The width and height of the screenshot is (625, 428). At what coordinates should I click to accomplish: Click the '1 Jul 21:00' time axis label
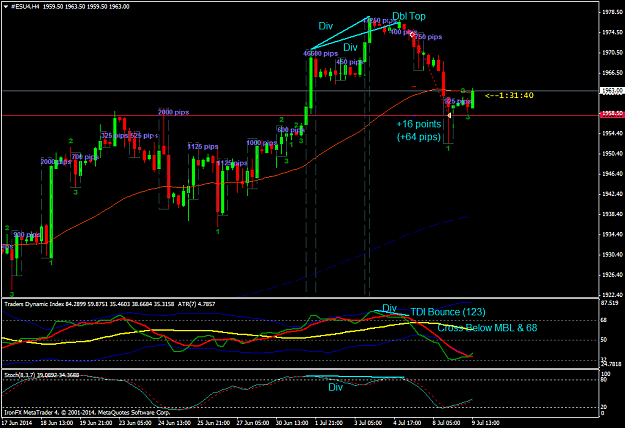coord(329,423)
